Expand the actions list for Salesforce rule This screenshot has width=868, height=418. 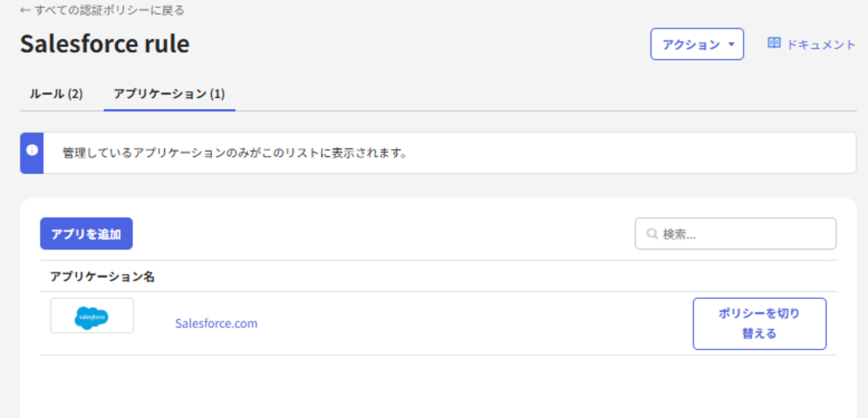point(697,44)
